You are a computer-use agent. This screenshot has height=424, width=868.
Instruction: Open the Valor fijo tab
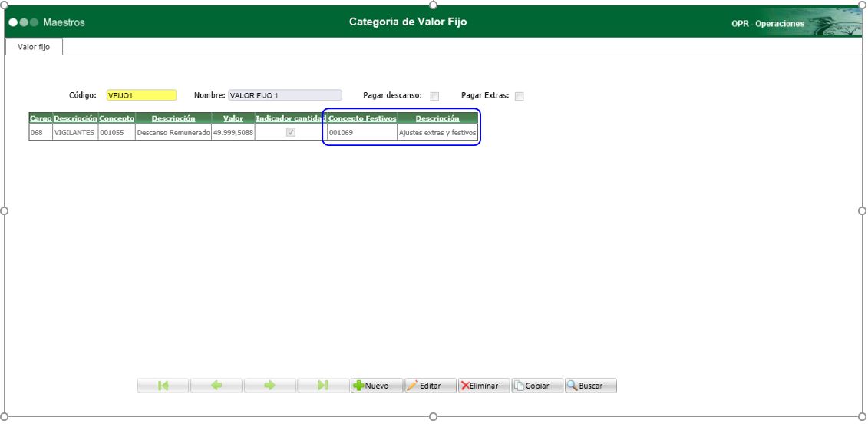coord(34,47)
